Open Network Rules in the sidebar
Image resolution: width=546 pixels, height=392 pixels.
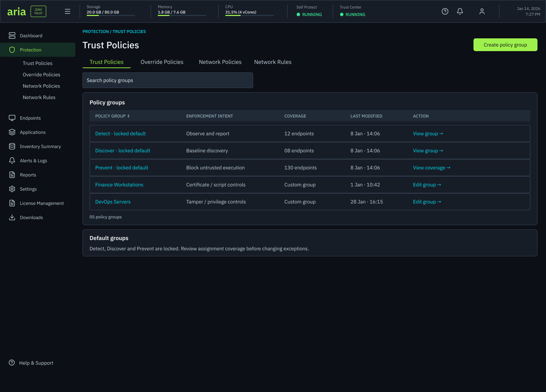pyautogui.click(x=39, y=97)
